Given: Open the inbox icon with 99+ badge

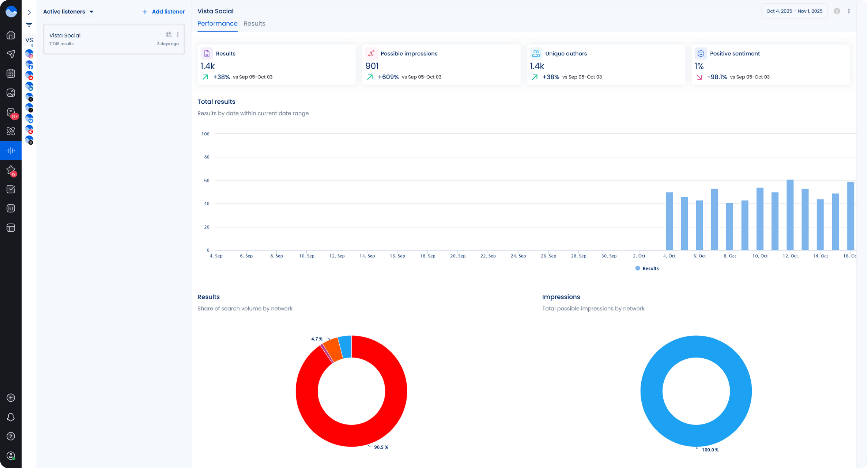Looking at the screenshot, I should pos(11,112).
